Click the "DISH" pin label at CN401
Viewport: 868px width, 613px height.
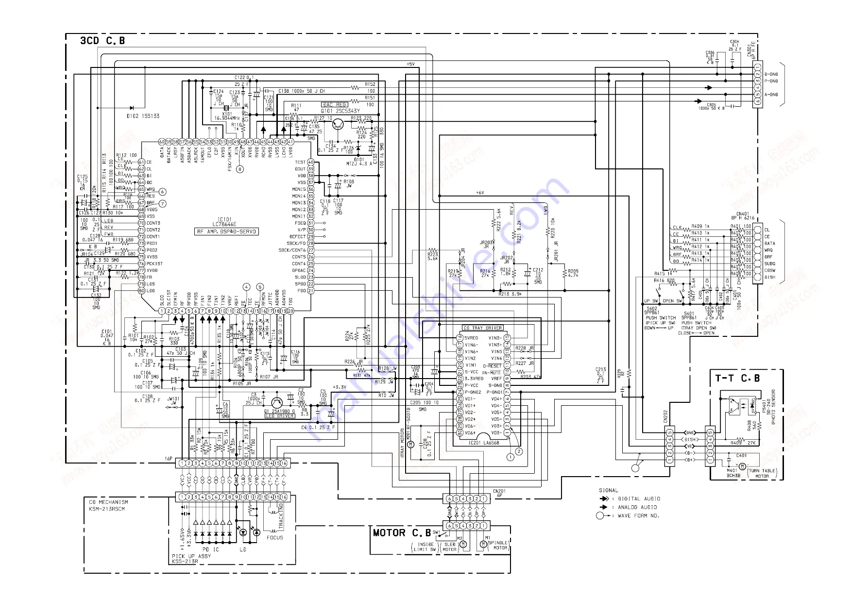[770, 278]
